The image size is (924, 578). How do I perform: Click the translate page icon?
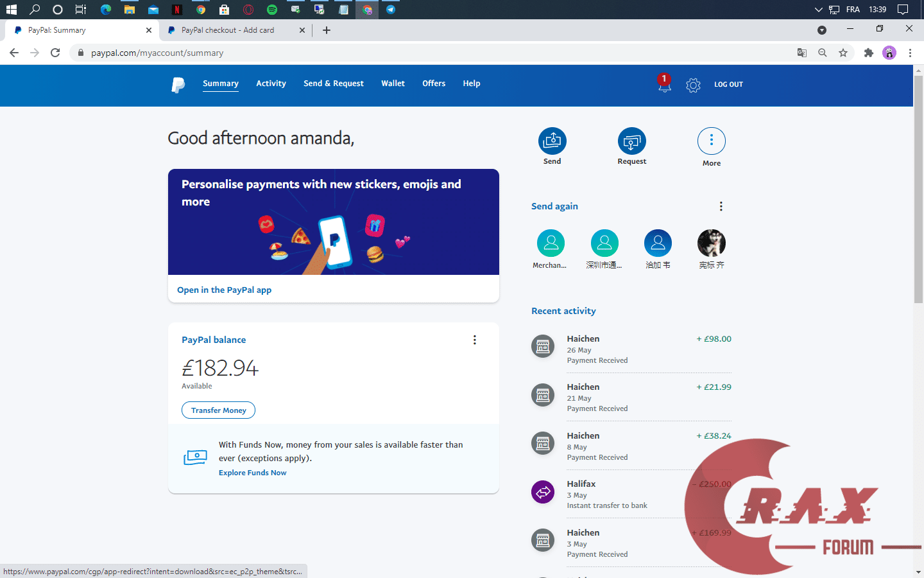(x=801, y=53)
